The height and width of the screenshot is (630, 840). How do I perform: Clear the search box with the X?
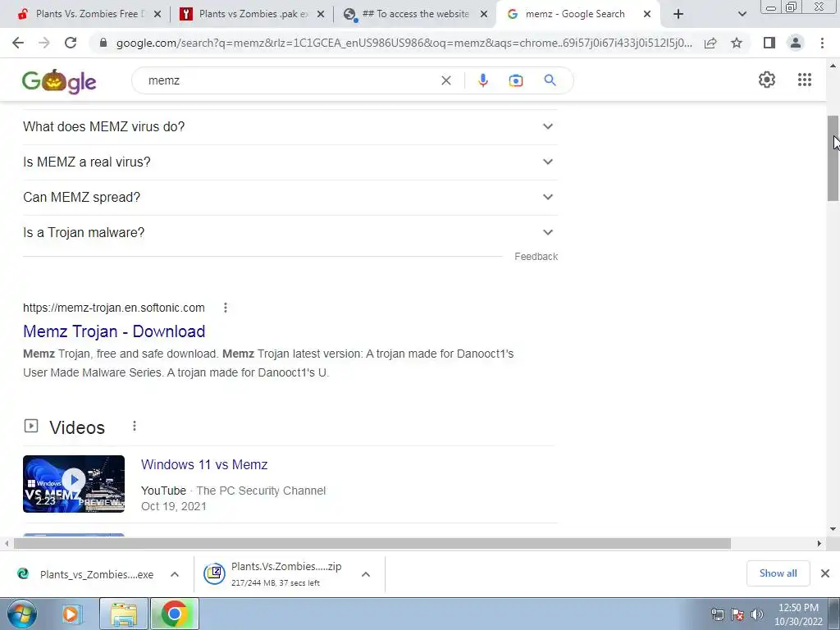(x=445, y=80)
